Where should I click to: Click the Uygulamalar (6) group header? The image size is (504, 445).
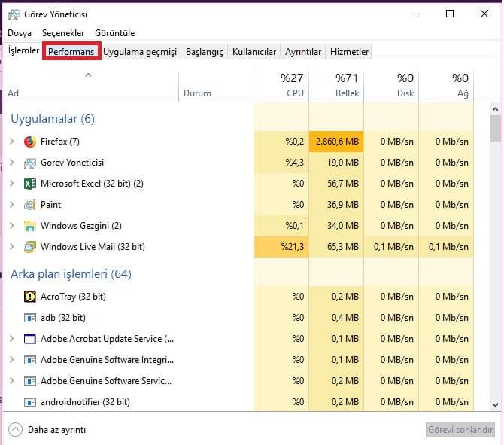[53, 119]
